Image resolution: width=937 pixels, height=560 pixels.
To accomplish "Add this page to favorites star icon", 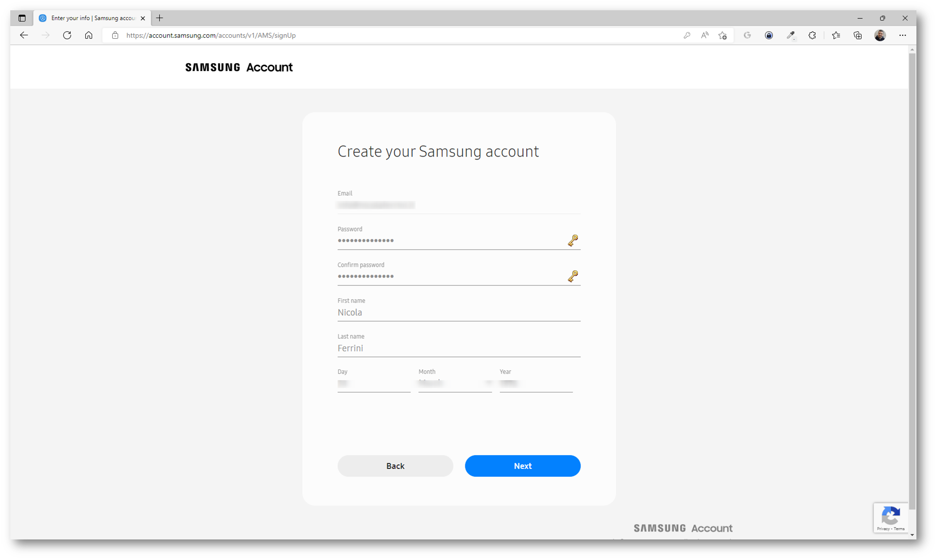I will coord(723,35).
